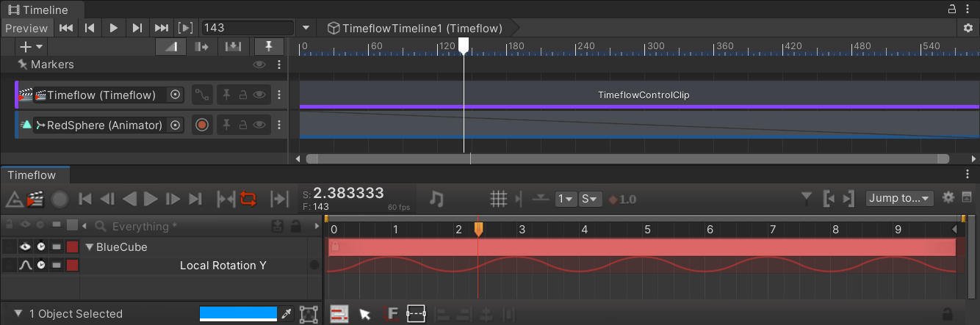Click the grid snapping icon
Image resolution: width=980 pixels, height=325 pixels.
pyautogui.click(x=499, y=199)
